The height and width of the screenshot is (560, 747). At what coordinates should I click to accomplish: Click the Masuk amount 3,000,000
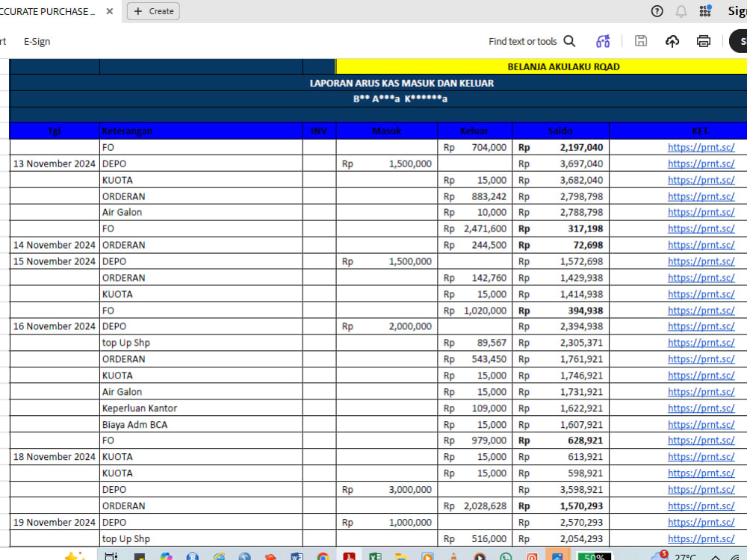pyautogui.click(x=410, y=490)
